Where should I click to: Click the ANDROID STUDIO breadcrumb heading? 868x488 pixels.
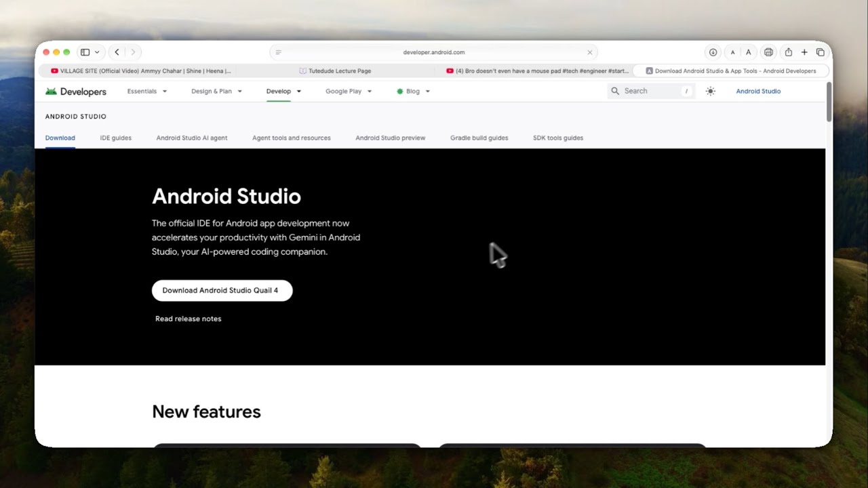click(76, 117)
